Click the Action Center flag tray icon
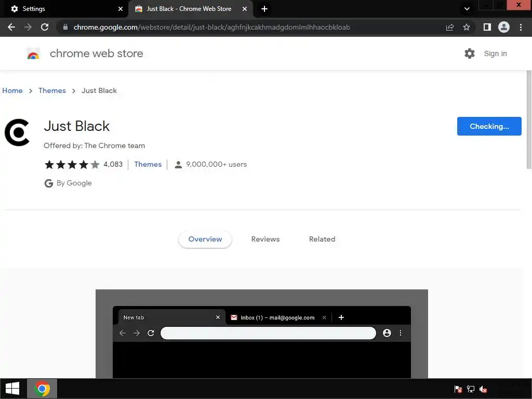Image resolution: width=532 pixels, height=399 pixels. coord(458,389)
